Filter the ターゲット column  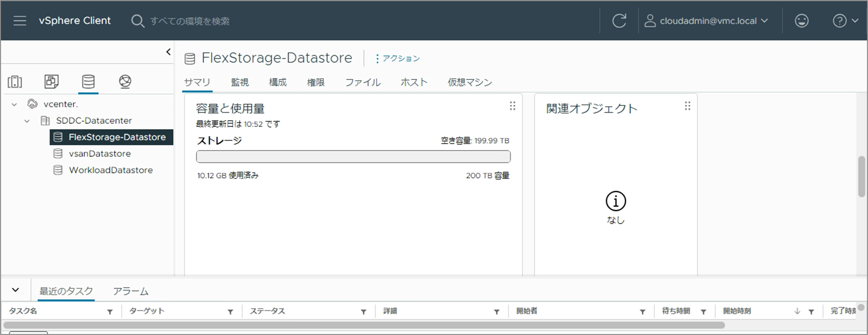tap(230, 312)
